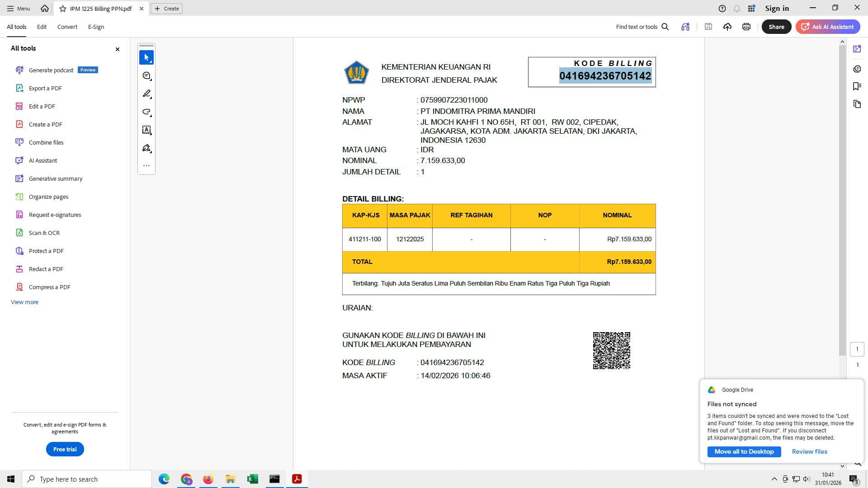Switch to the Convert tab
Screen dimensions: 868x488
pyautogui.click(x=67, y=27)
